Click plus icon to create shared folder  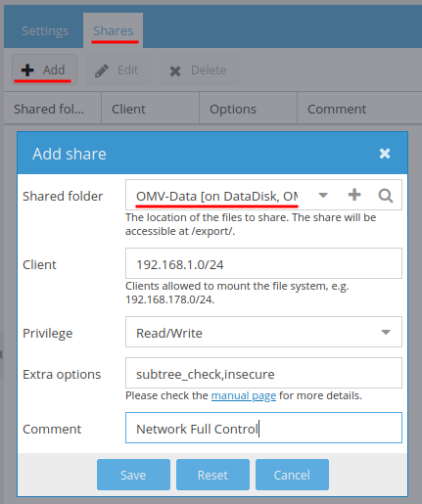tap(354, 195)
